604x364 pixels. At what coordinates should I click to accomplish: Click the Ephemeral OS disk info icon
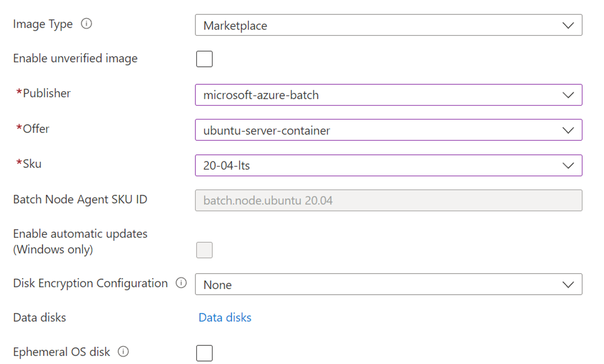tap(123, 352)
